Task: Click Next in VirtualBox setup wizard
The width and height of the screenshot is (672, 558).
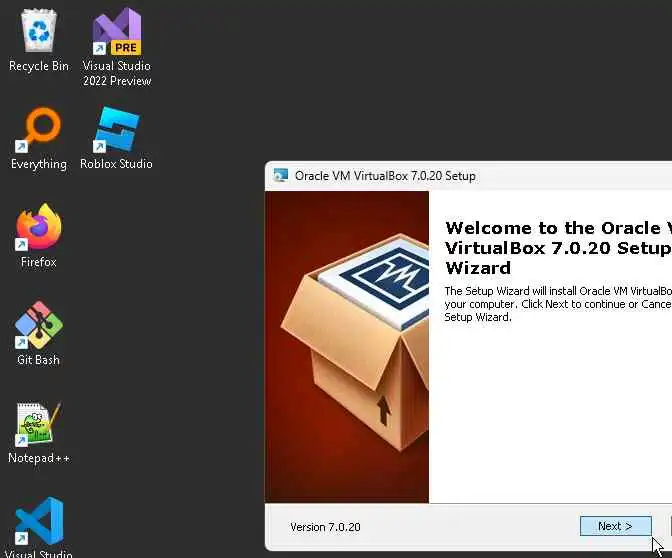Action: point(615,526)
